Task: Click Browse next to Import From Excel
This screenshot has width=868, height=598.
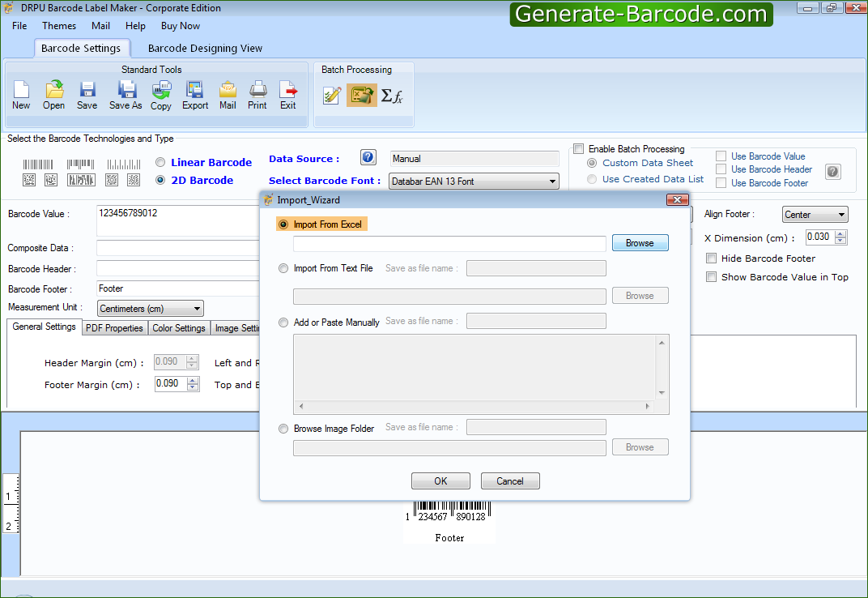Action: tap(640, 242)
